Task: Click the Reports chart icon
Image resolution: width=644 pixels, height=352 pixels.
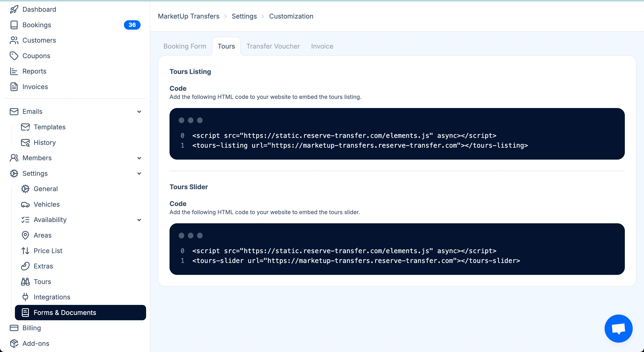Action: [x=14, y=71]
